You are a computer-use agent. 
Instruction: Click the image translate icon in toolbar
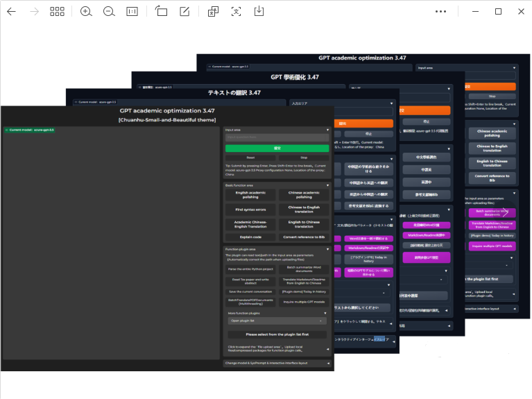click(213, 12)
